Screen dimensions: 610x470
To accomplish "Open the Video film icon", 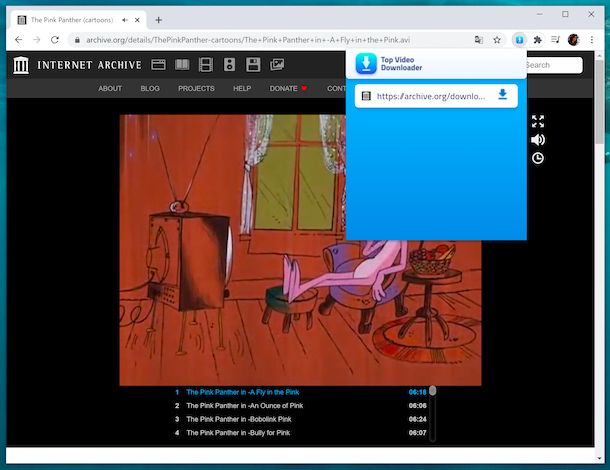I will [206, 65].
